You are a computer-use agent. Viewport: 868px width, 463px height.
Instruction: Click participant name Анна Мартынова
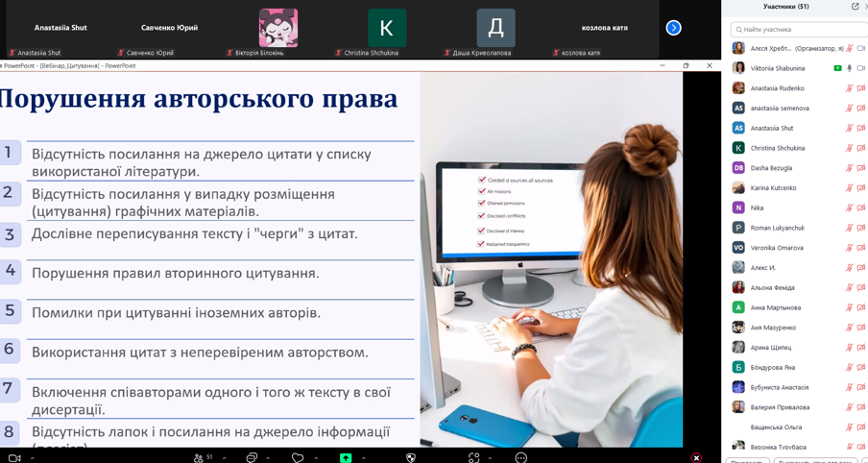click(775, 307)
